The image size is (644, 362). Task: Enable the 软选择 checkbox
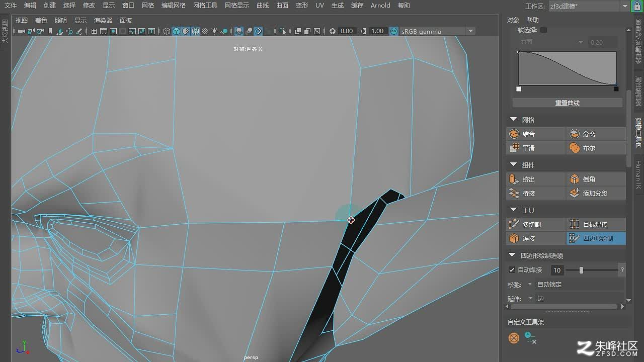click(543, 30)
